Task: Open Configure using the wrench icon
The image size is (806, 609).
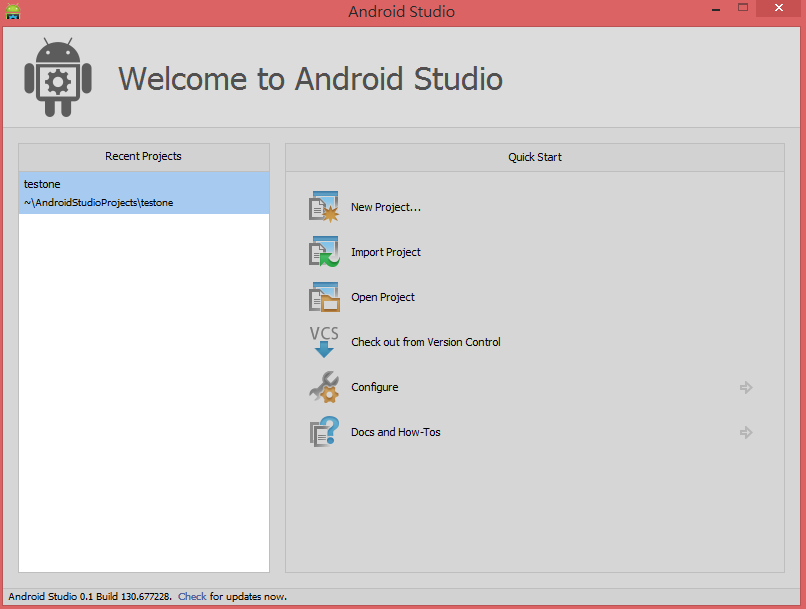Action: pos(324,386)
